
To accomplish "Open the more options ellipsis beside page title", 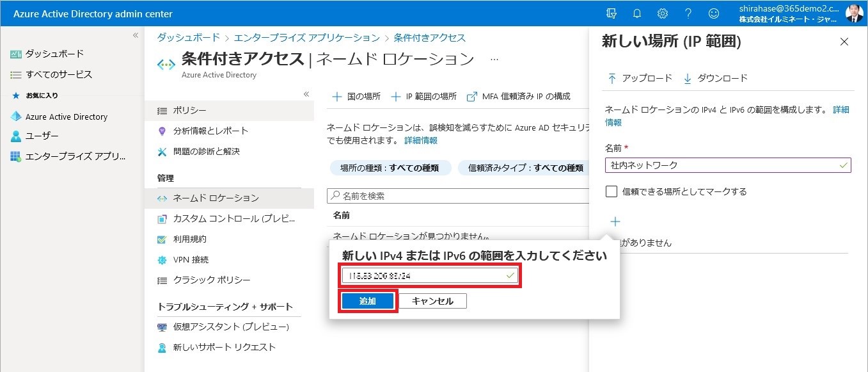I will pyautogui.click(x=494, y=60).
